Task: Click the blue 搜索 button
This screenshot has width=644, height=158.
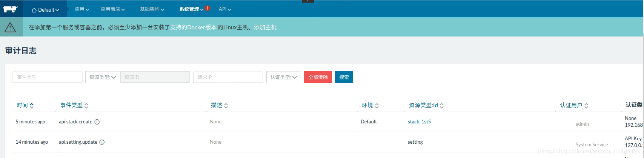Action: click(x=344, y=77)
